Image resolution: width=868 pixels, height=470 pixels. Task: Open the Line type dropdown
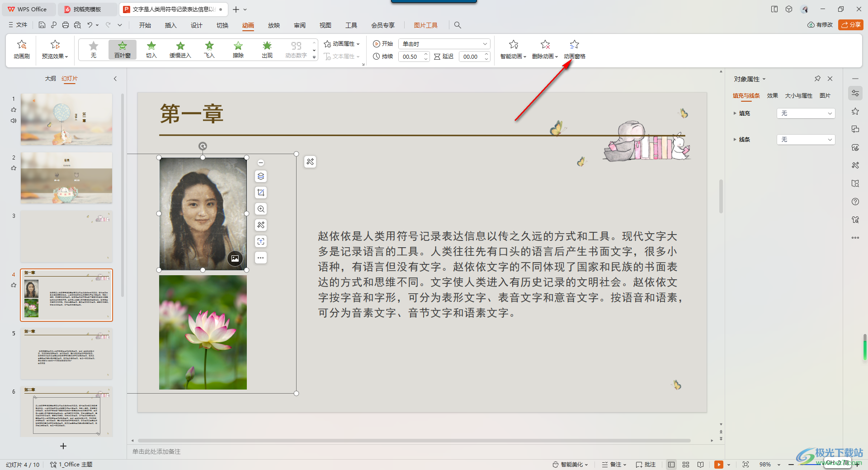(806, 140)
